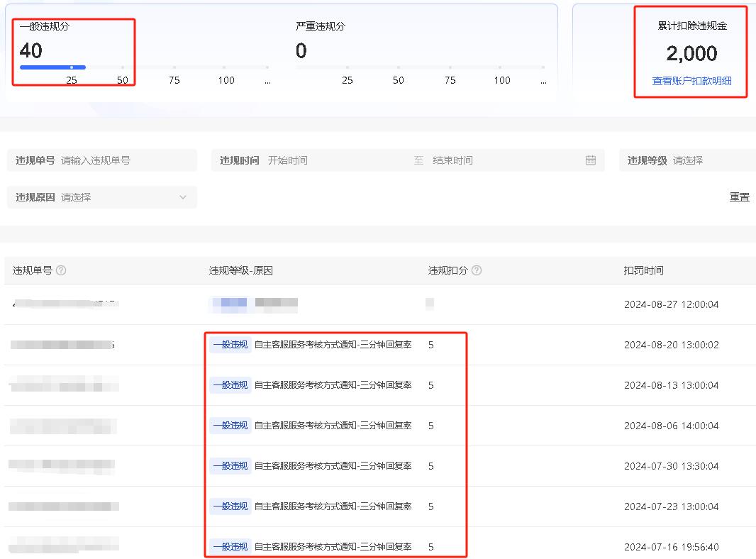Click timestamp 2024-07-16 19:56:40
This screenshot has width=756, height=559.
(x=671, y=548)
